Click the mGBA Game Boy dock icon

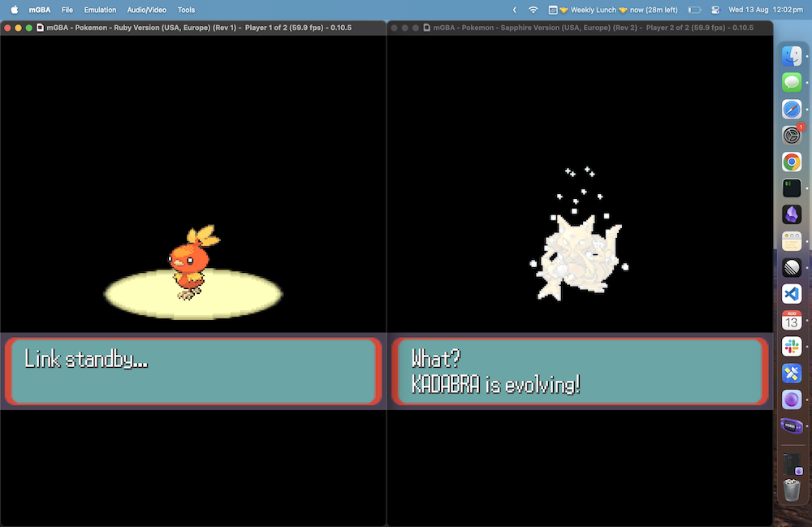click(792, 426)
